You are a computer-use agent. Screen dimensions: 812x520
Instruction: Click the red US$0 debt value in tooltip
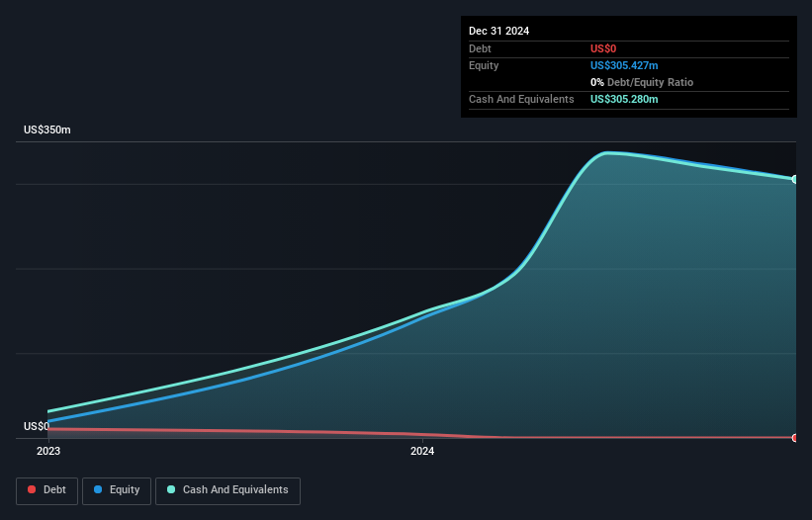pos(603,48)
